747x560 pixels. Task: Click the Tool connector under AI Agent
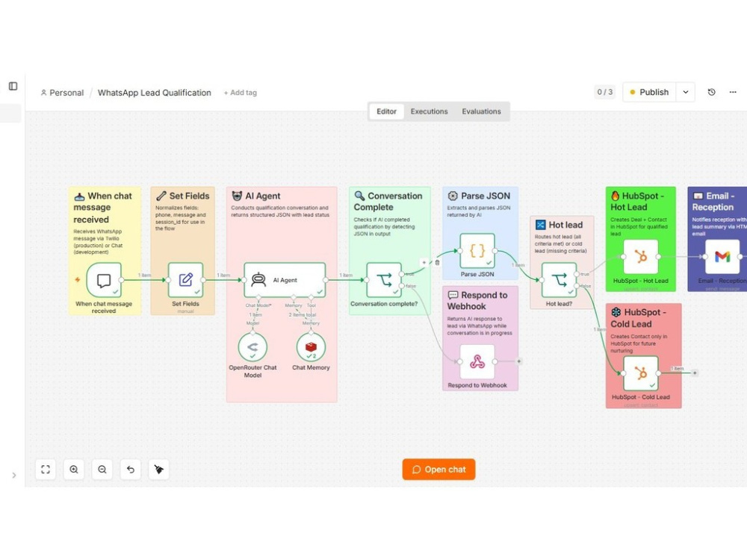[311, 298]
